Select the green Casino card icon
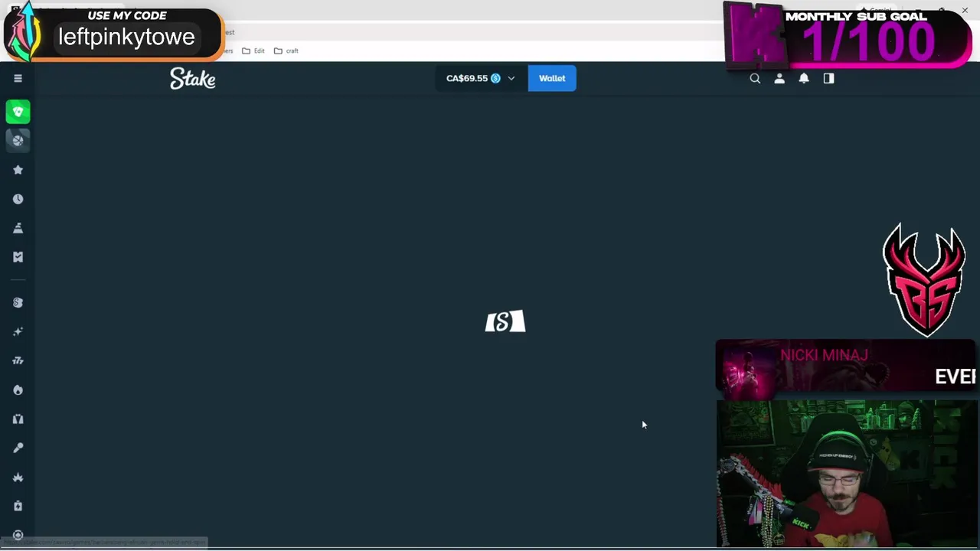 [18, 112]
